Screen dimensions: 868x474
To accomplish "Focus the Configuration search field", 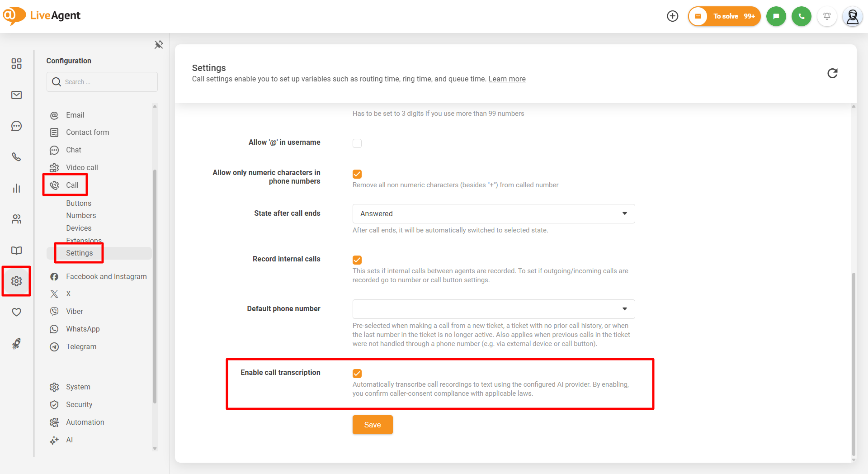I will [102, 82].
